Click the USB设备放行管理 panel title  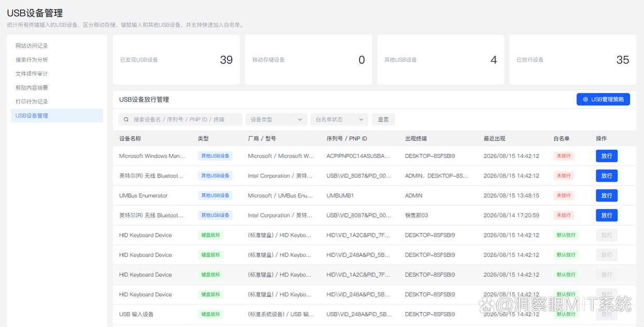coord(144,99)
